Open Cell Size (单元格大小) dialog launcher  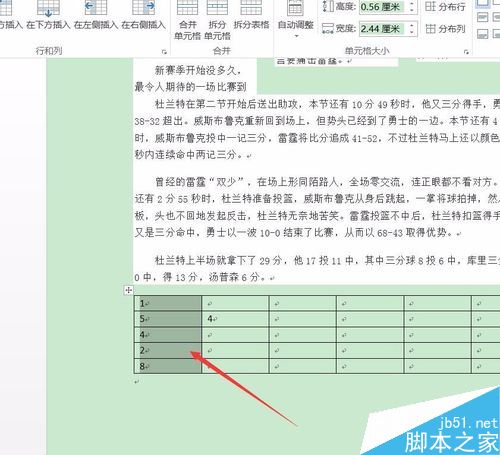coord(466,52)
